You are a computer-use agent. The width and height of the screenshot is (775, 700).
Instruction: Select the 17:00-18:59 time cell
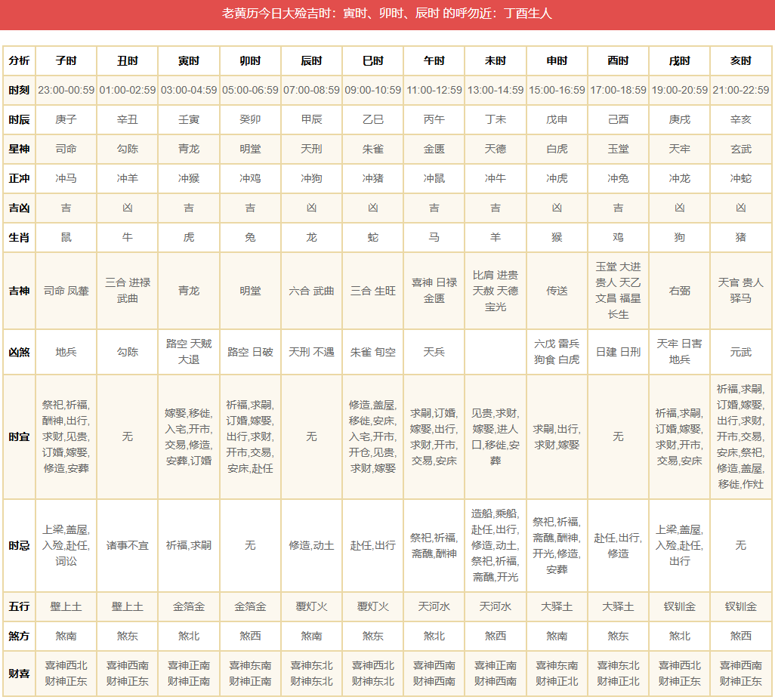(618, 90)
